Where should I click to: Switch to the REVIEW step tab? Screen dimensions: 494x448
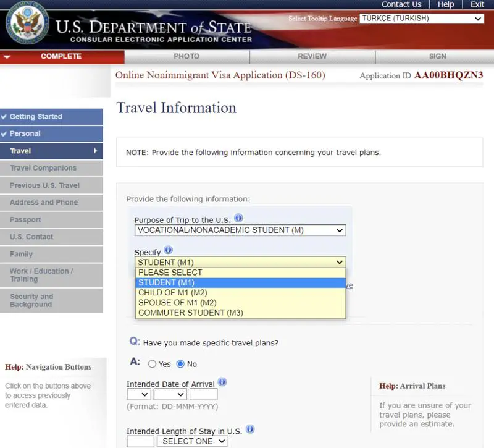click(312, 56)
